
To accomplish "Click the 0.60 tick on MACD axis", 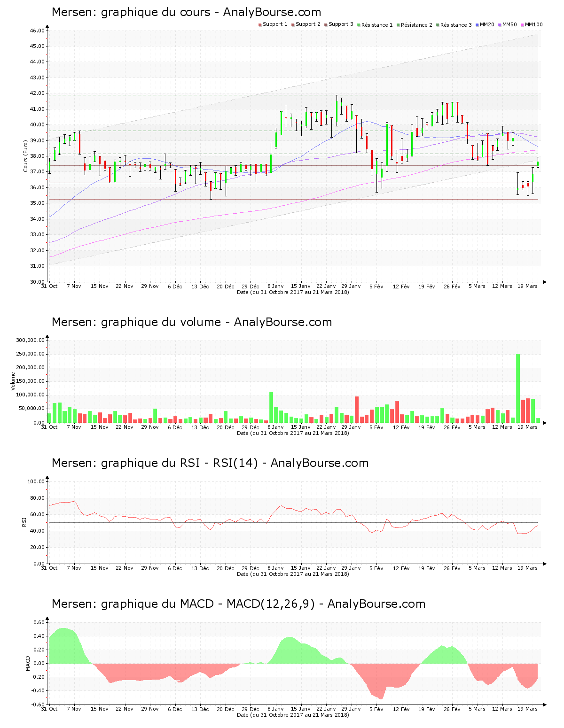I will [x=39, y=622].
